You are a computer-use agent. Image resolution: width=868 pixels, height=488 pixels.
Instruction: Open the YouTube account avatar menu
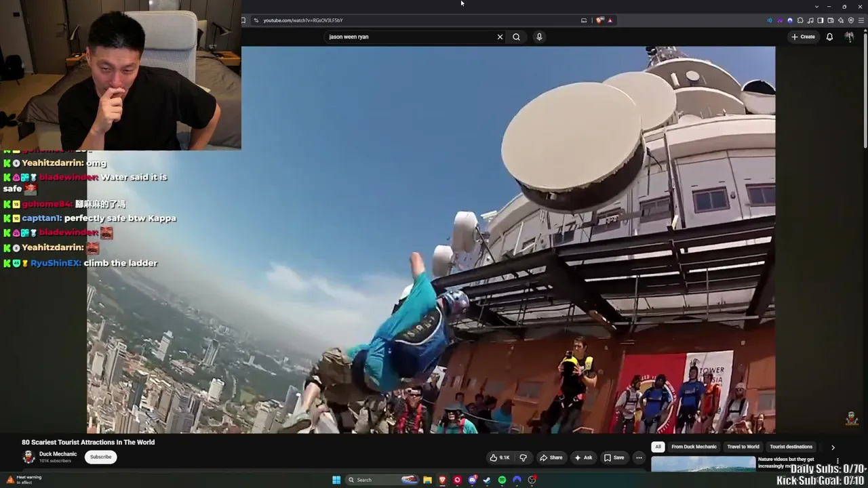click(849, 37)
